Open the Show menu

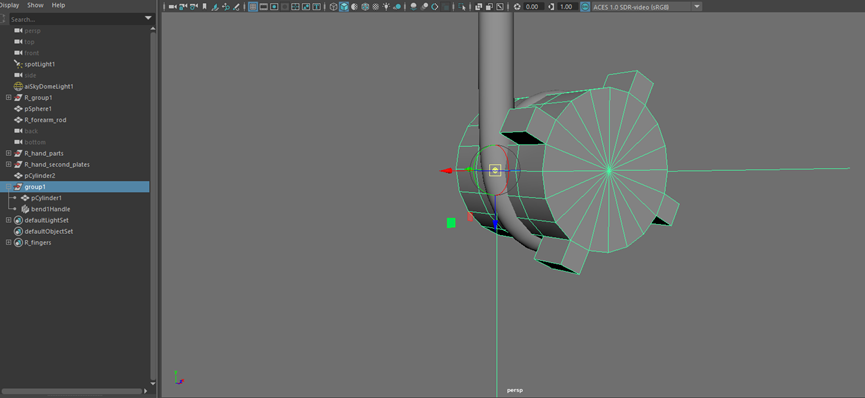click(x=35, y=5)
